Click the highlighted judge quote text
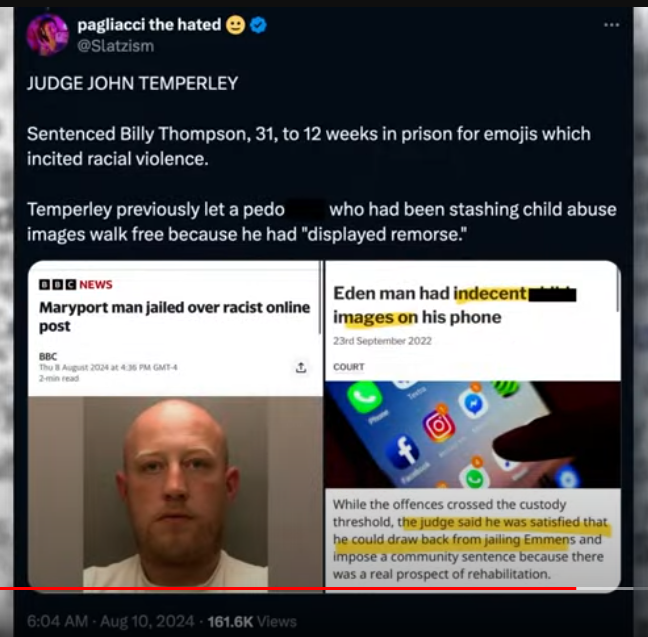Image resolution: width=648 pixels, height=637 pixels. coord(472,531)
